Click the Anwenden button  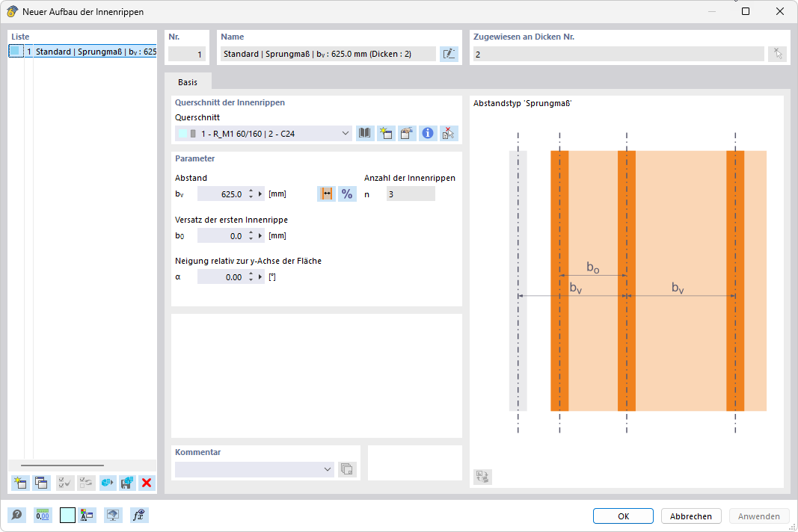(759, 516)
